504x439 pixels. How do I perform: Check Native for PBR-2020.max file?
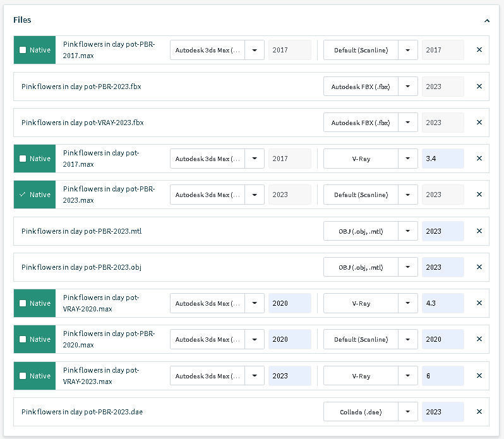tap(23, 339)
